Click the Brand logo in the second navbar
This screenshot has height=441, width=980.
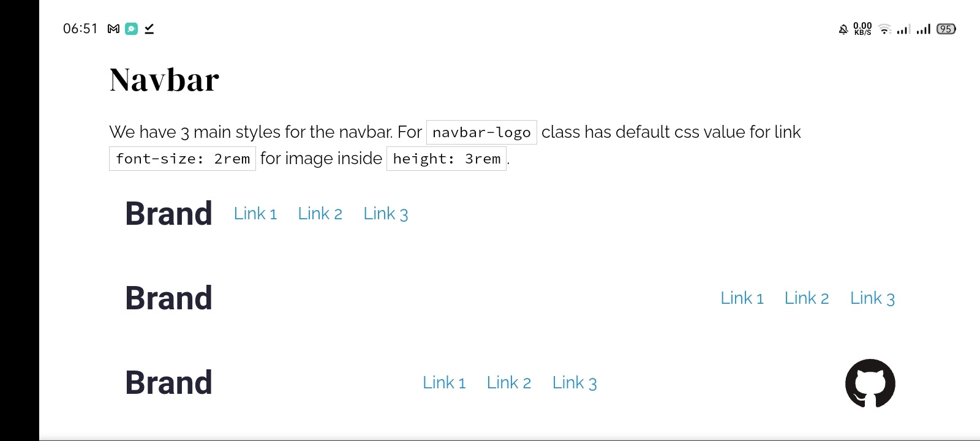(168, 298)
